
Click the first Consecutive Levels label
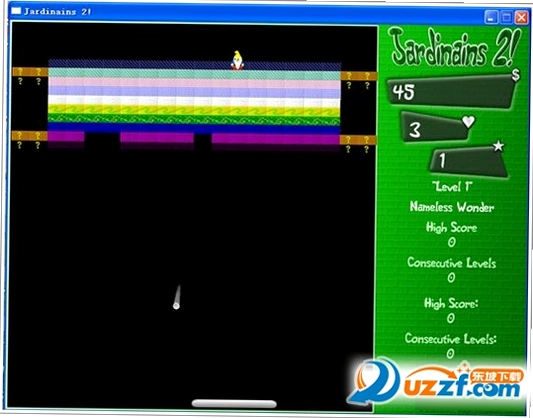pos(452,263)
